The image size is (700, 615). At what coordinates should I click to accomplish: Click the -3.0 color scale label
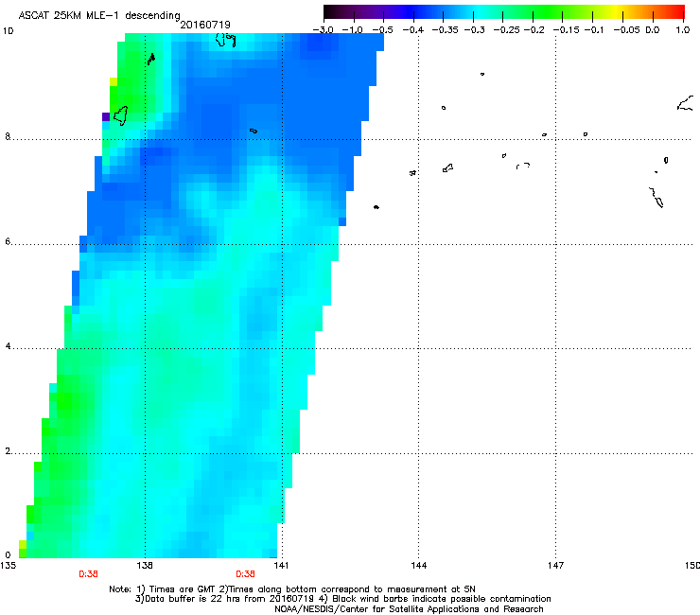pyautogui.click(x=324, y=30)
